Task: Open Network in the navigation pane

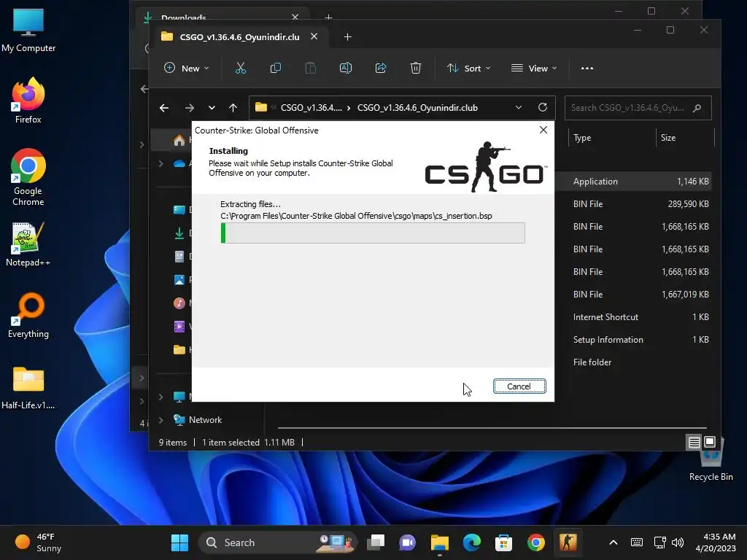Action: [205, 420]
